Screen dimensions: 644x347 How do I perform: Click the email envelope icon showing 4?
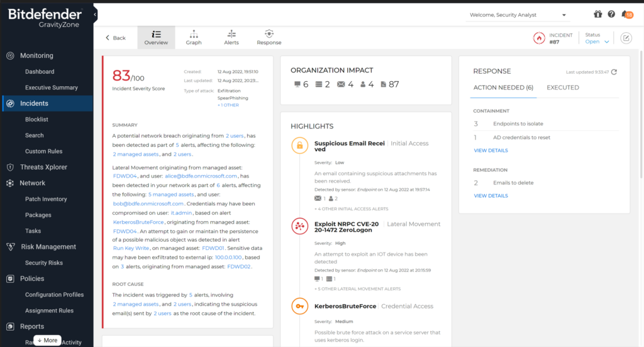coord(341,84)
